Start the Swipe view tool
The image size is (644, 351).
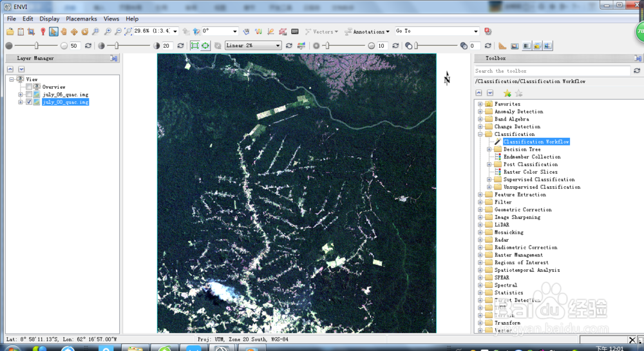point(548,46)
